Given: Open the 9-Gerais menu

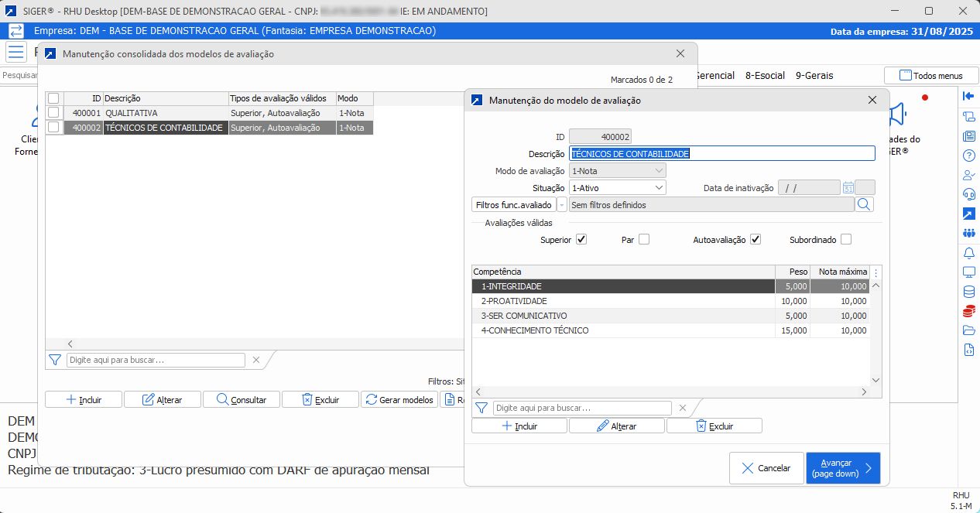Looking at the screenshot, I should [816, 76].
